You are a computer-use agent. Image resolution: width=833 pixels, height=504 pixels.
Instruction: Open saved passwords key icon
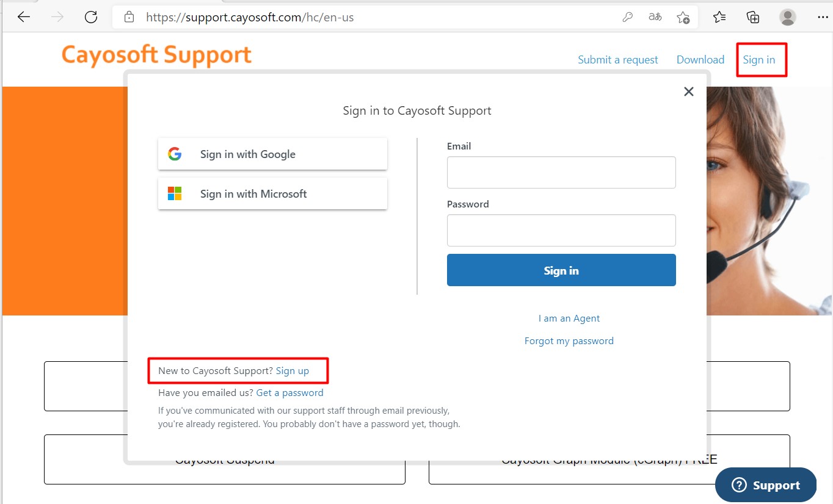point(627,17)
